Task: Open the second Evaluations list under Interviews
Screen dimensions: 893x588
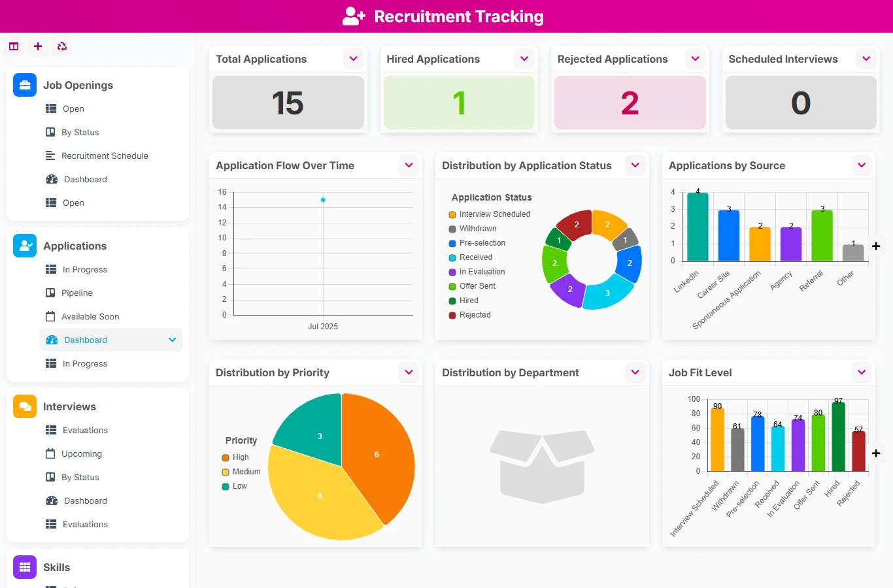Action: [110, 525]
